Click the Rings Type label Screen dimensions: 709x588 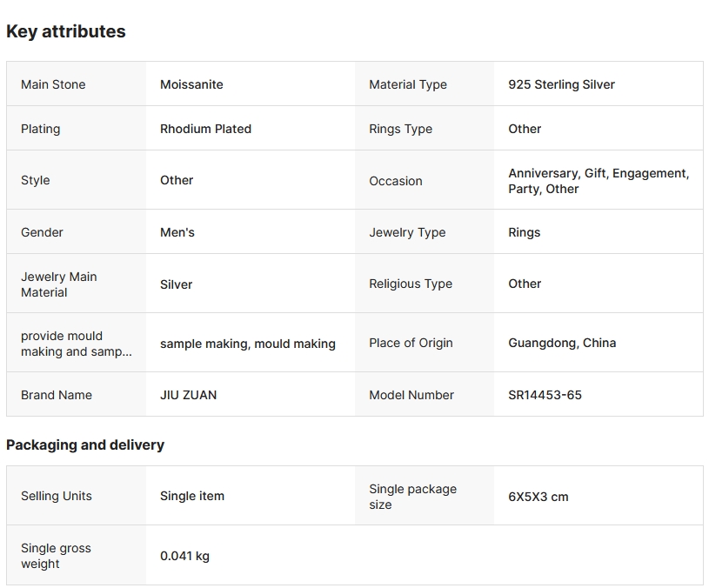click(400, 129)
